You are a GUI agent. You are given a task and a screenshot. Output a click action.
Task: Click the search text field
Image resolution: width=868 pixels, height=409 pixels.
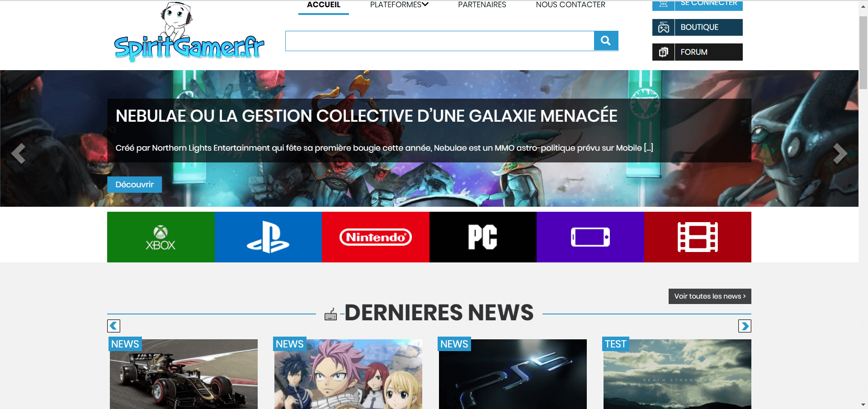coord(439,41)
